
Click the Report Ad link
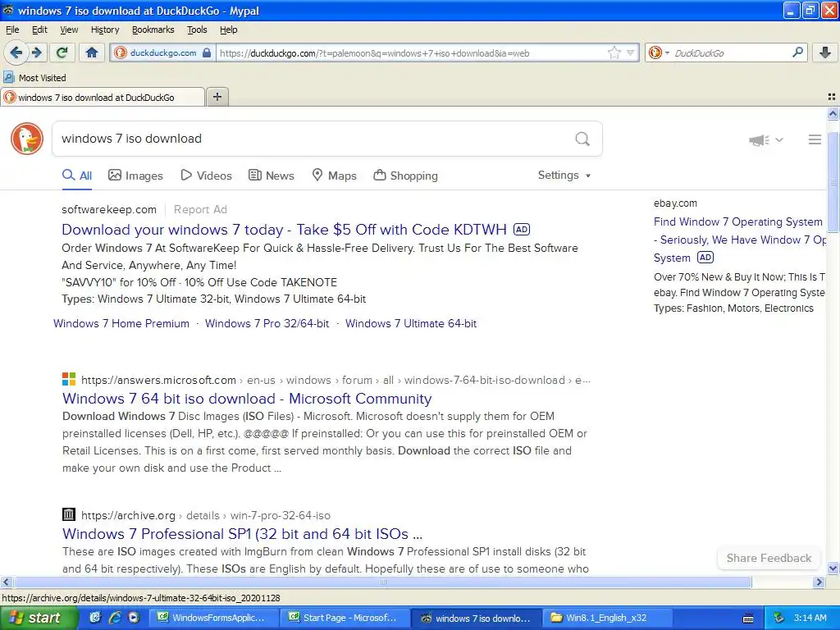[200, 209]
